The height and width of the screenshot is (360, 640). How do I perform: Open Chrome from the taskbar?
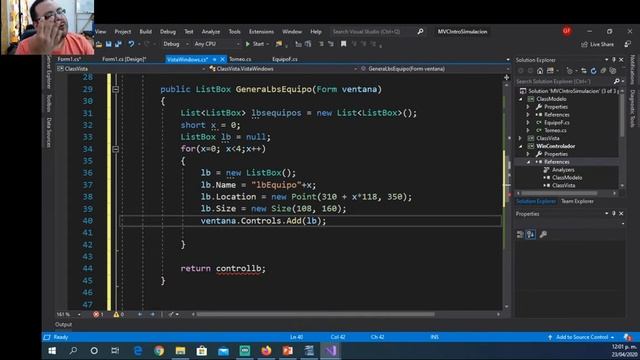point(159,351)
